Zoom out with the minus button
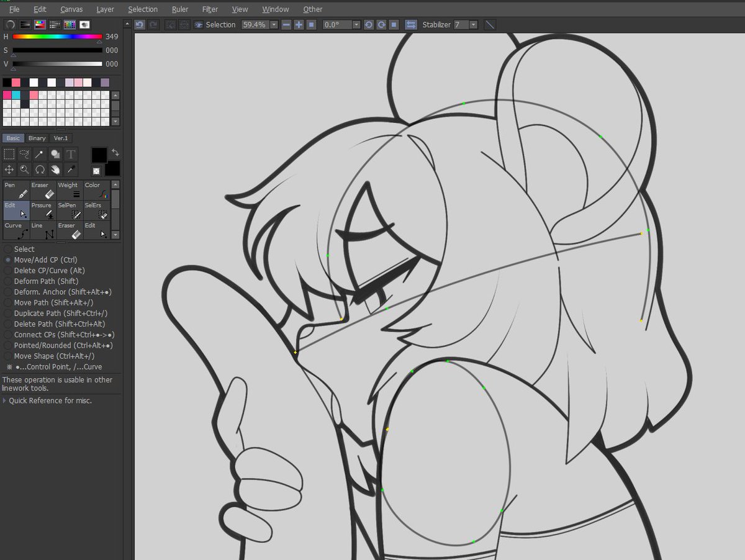The image size is (745, 560). [286, 24]
